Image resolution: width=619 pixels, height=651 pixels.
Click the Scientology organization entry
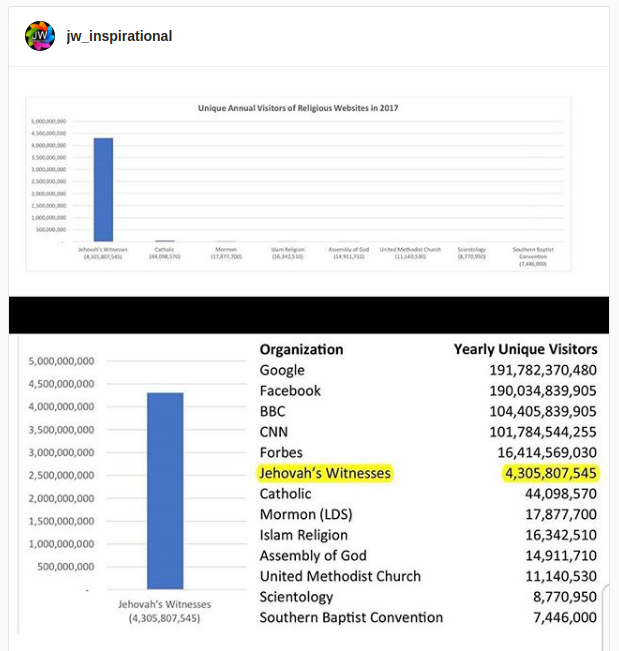coord(296,597)
